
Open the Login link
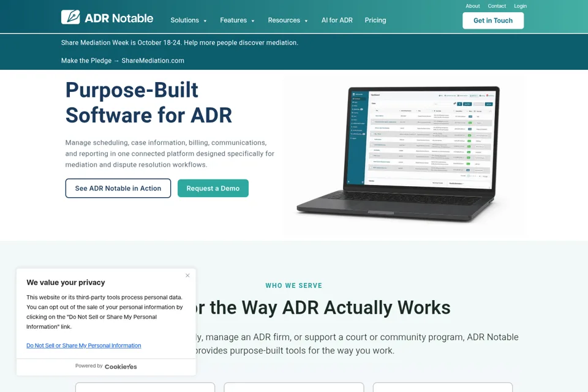pyautogui.click(x=520, y=6)
